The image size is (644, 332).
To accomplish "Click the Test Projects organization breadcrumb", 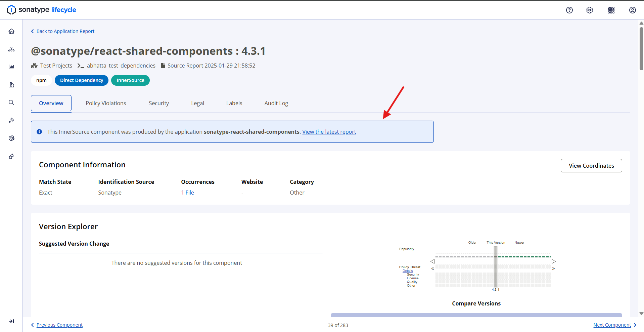I will (56, 66).
